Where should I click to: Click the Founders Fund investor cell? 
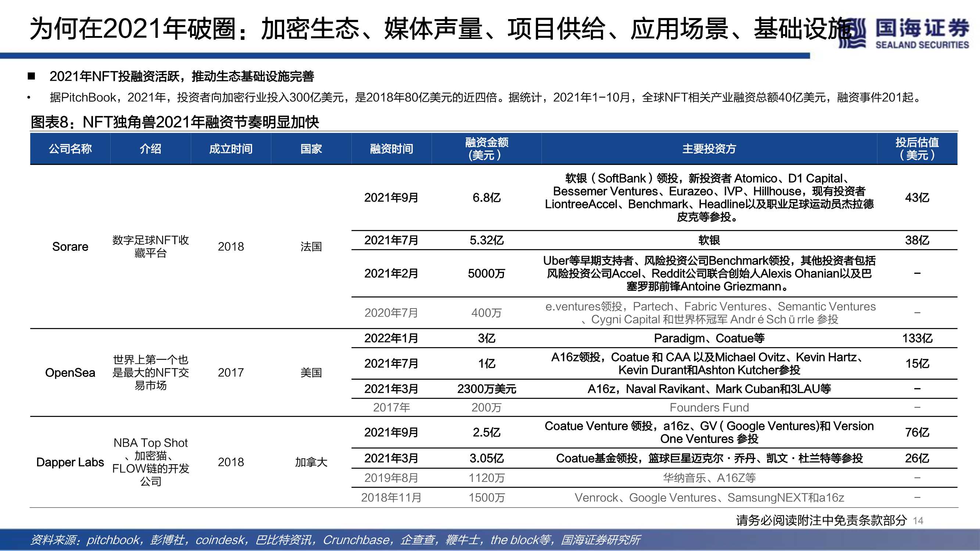click(709, 408)
